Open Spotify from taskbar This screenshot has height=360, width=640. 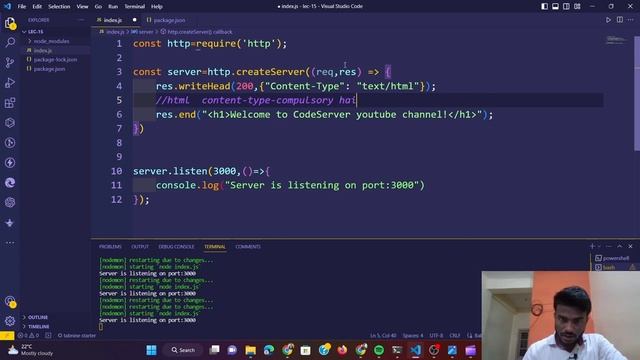379,350
